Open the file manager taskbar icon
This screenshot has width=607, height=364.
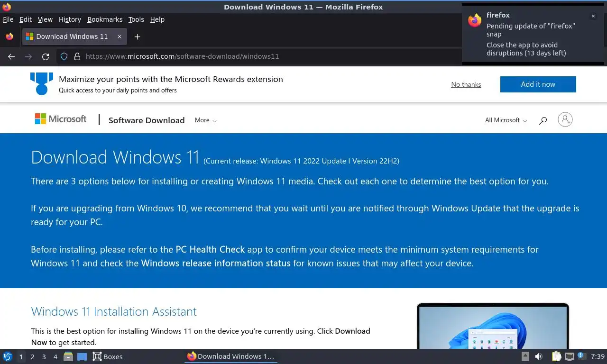click(68, 356)
